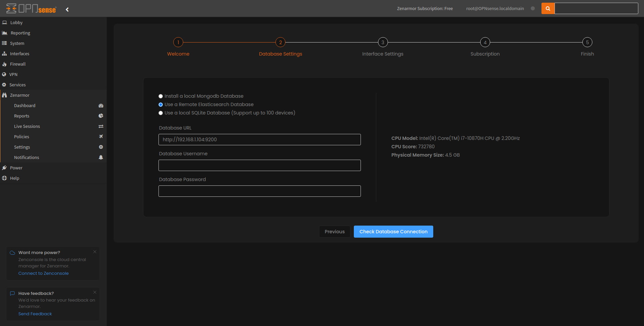Click the Policies plane icon

point(101,137)
